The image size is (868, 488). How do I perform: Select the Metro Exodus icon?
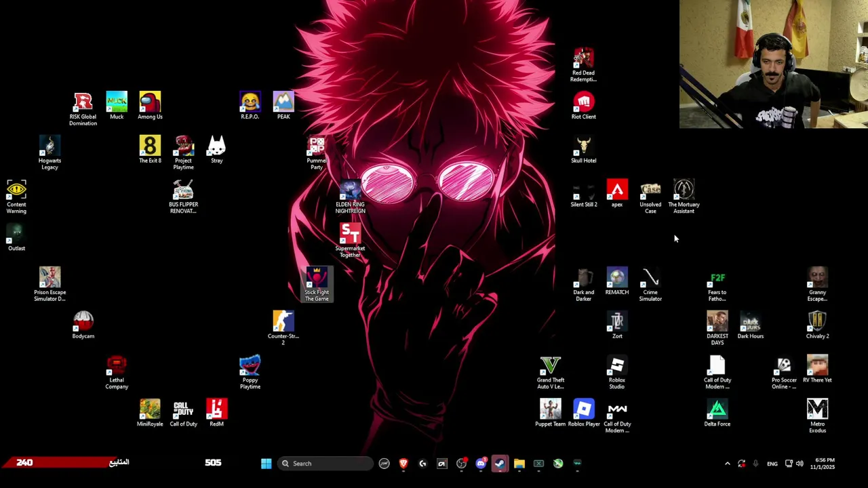[817, 417]
